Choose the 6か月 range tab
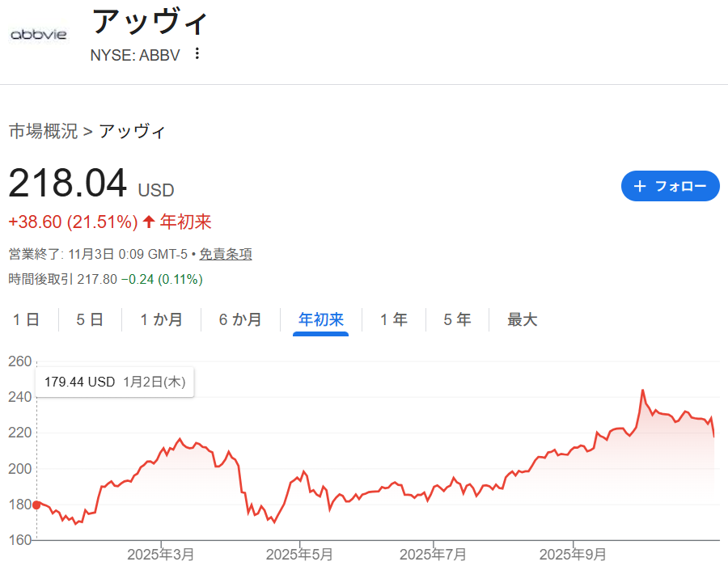Screen dimensions: 728x566 click(x=240, y=319)
